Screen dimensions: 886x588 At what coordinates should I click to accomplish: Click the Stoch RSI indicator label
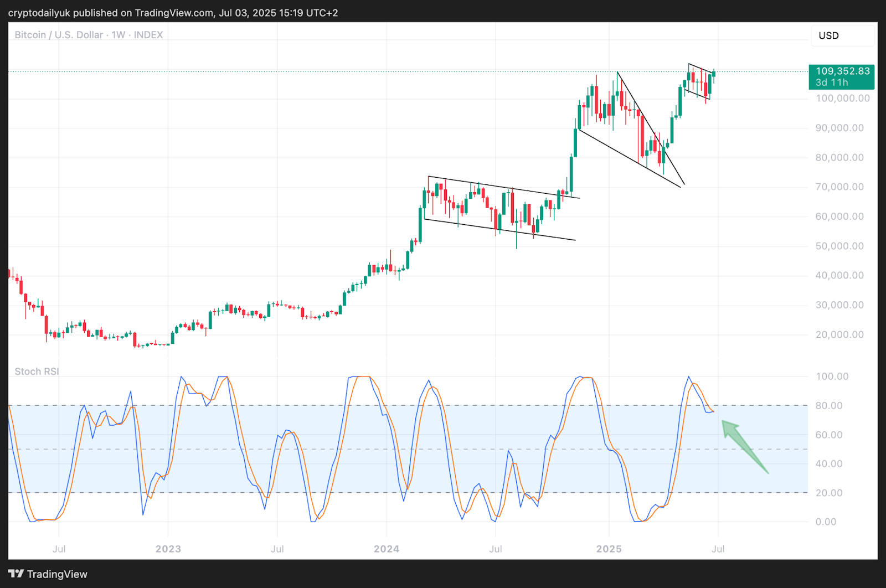click(37, 372)
